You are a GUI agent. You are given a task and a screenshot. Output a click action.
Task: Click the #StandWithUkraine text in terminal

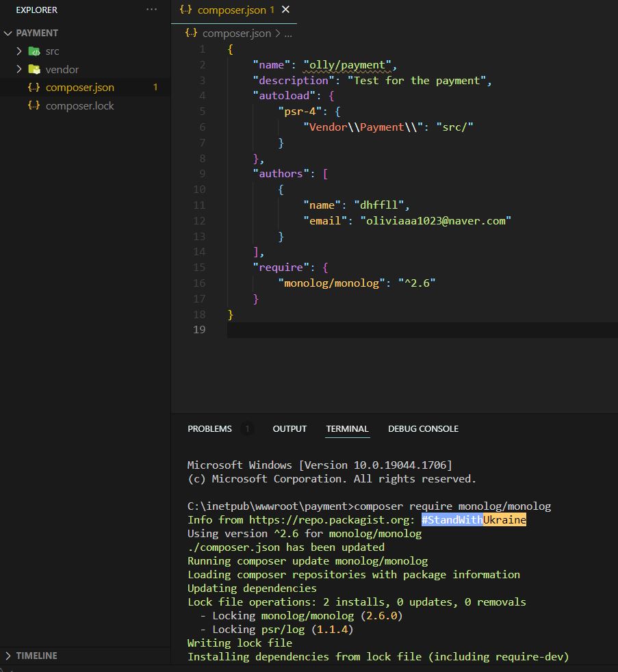tap(474, 520)
